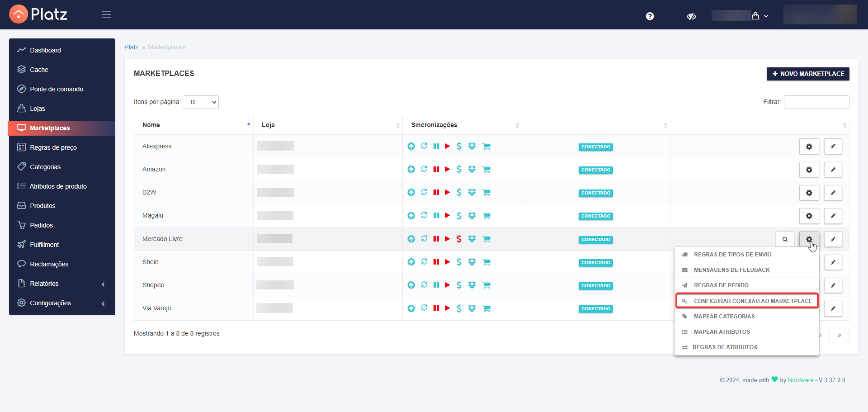Select Regras de Atributos menu item

[x=747, y=347]
